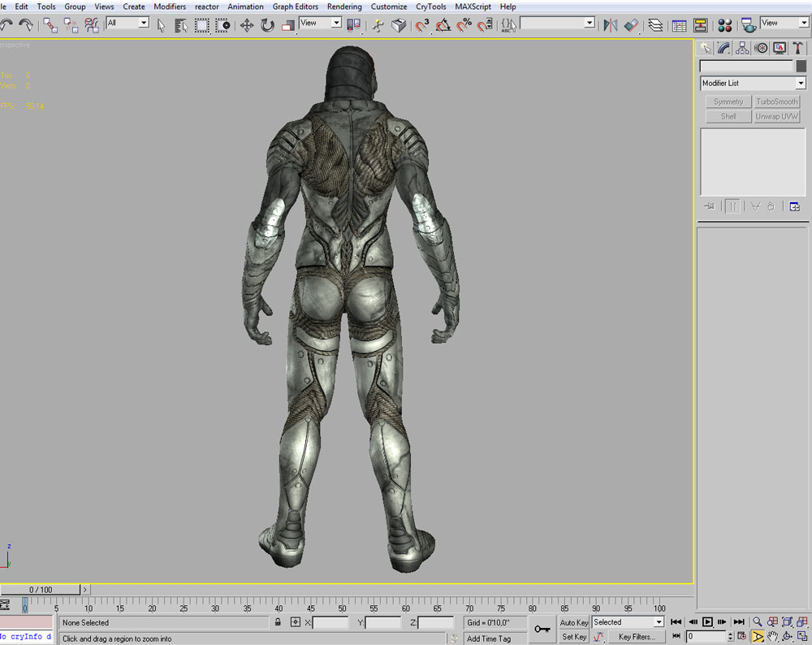Toggle Auto Key animation mode
The width and height of the screenshot is (812, 645).
(x=574, y=622)
